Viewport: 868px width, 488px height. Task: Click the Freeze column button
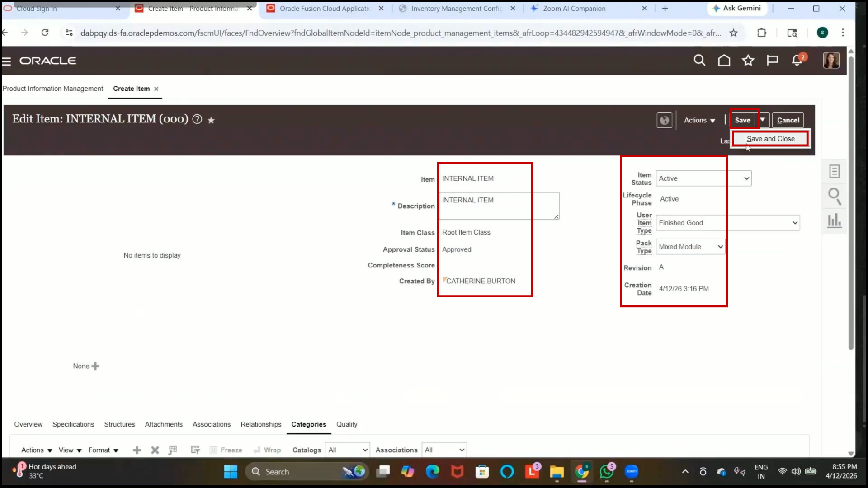[x=226, y=450]
